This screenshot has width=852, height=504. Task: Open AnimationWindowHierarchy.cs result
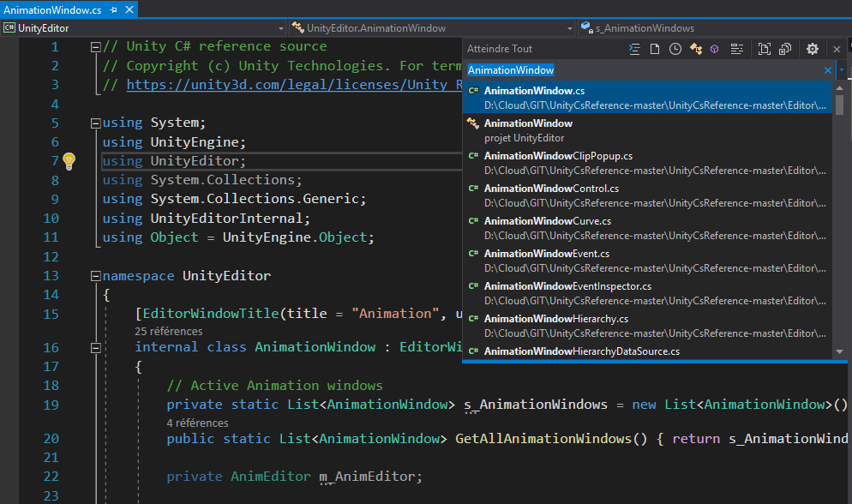(x=647, y=326)
